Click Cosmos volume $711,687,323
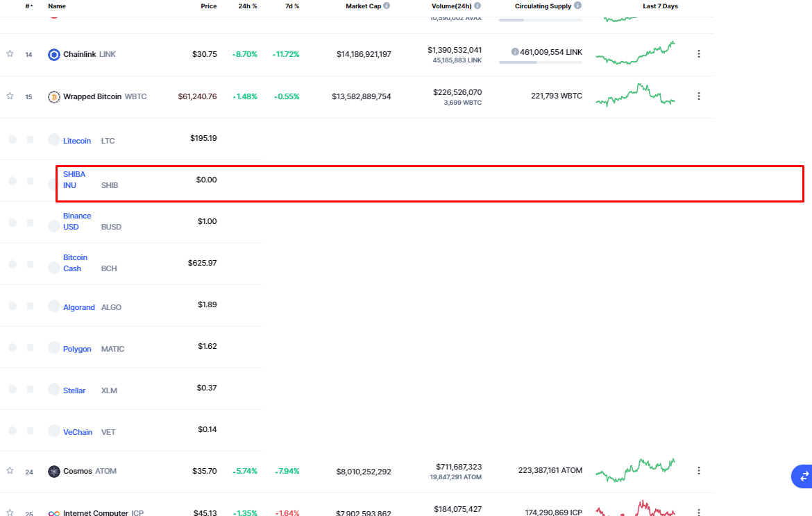 click(x=459, y=467)
